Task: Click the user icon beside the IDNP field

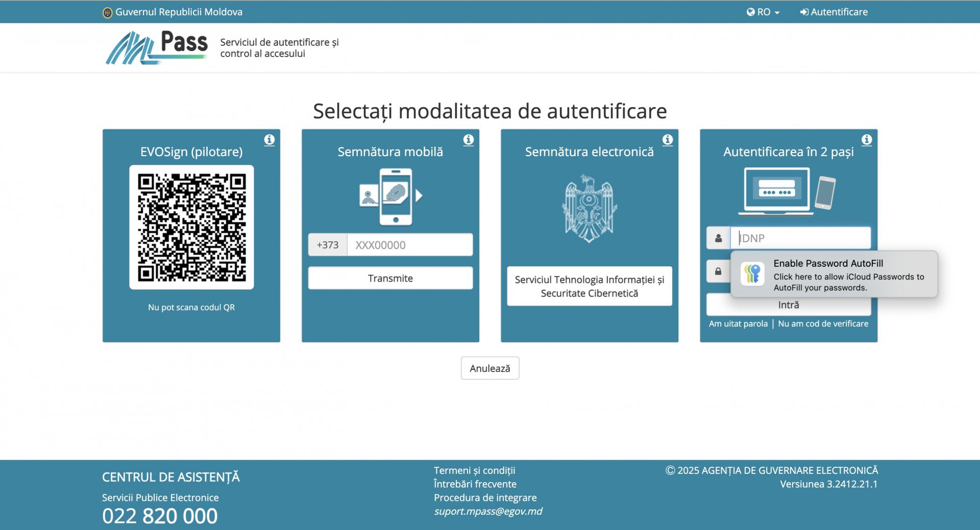Action: (718, 238)
